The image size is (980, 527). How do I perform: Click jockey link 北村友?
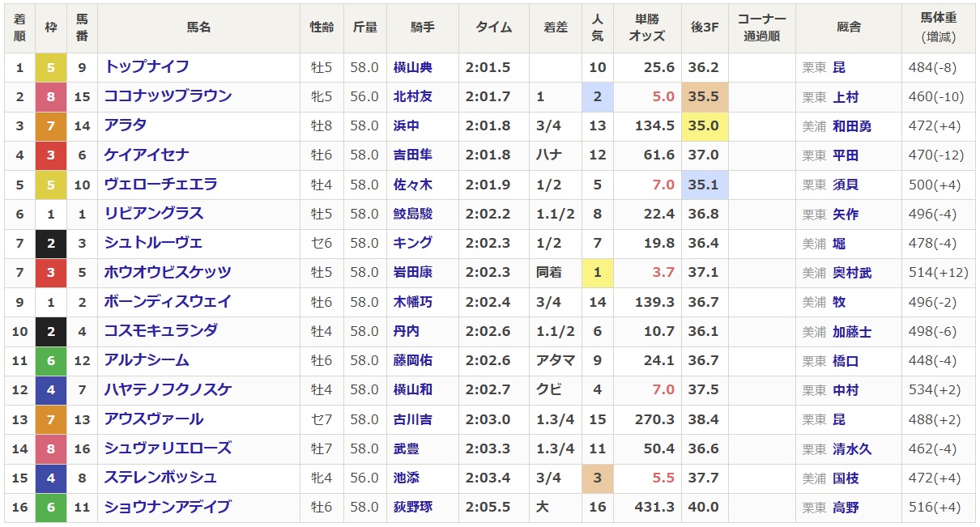pos(412,96)
